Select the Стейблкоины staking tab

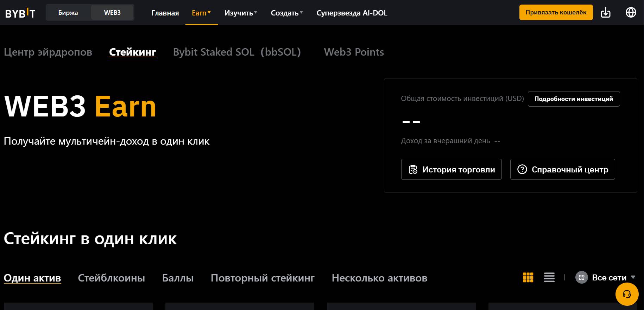click(111, 278)
